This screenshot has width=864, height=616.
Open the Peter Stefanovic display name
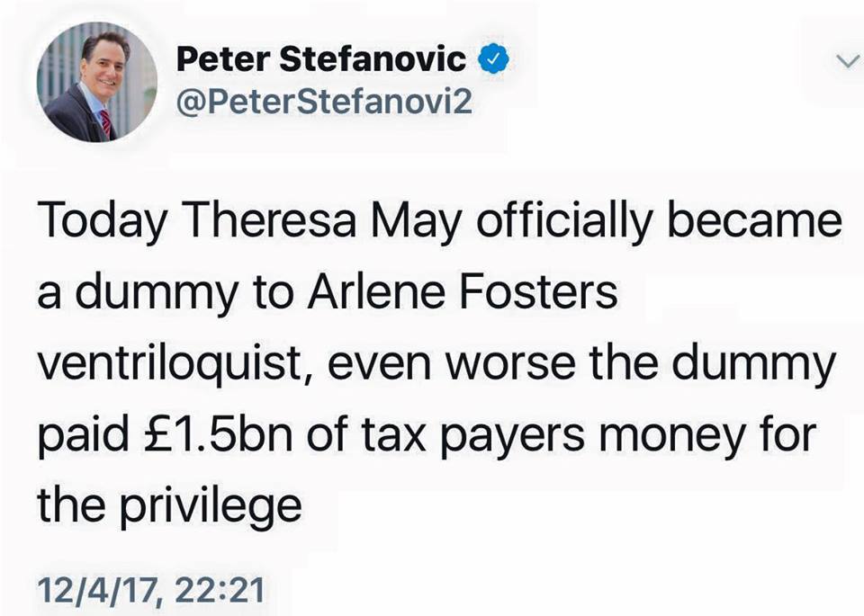[321, 59]
